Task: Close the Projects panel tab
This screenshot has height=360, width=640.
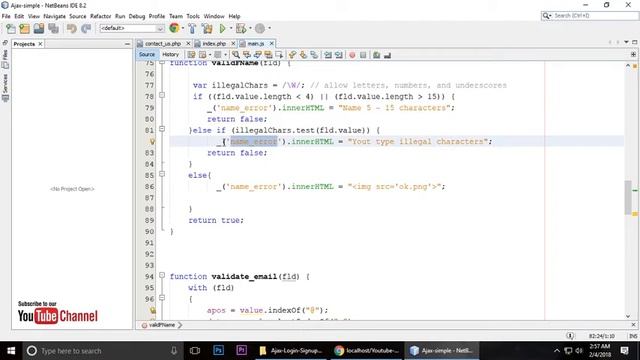Action: [x=40, y=44]
